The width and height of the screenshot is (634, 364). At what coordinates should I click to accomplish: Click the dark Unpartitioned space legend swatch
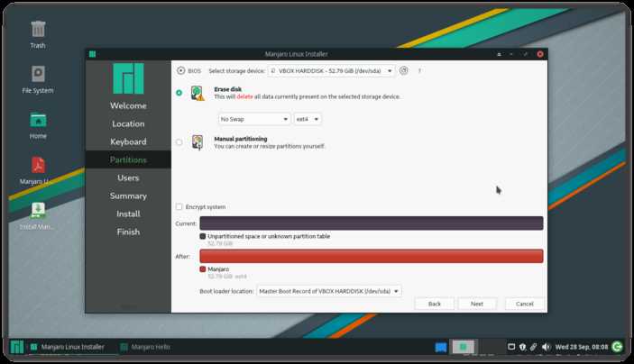203,236
